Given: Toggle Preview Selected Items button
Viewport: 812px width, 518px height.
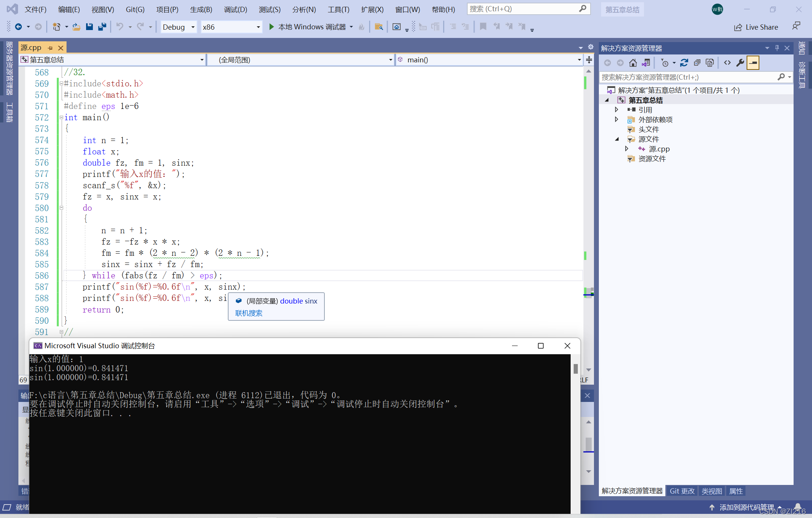Looking at the screenshot, I should (753, 63).
